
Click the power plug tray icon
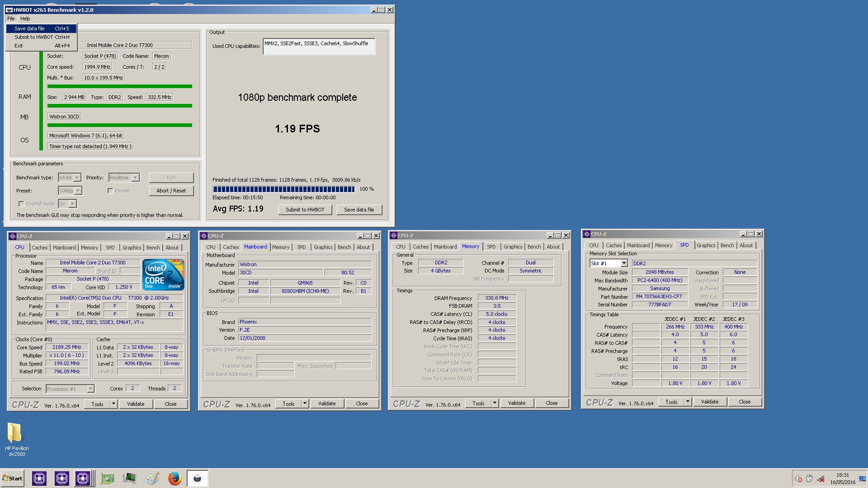(809, 479)
